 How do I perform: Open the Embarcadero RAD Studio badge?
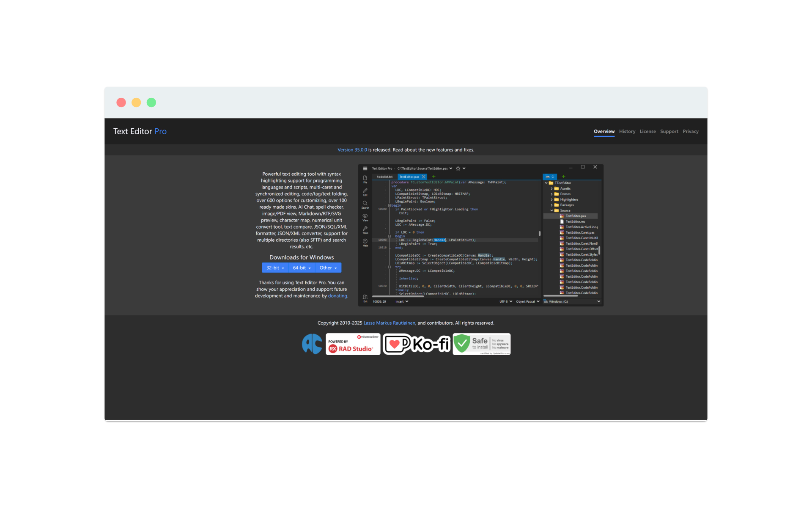[x=353, y=344]
